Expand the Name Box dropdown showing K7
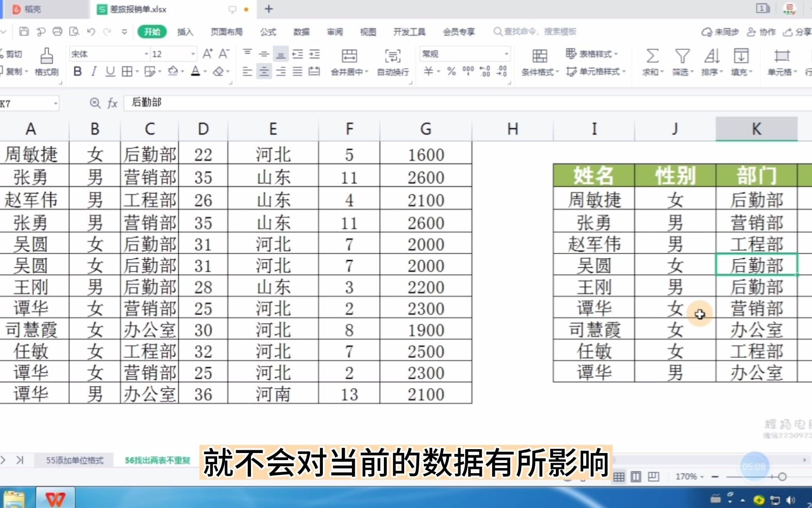This screenshot has height=508, width=812. point(55,103)
